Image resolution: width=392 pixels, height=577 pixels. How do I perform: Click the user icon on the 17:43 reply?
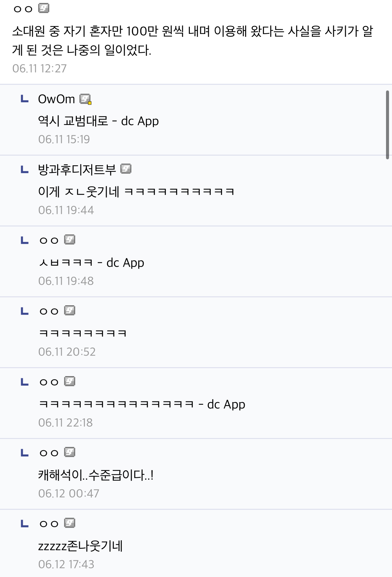click(69, 523)
